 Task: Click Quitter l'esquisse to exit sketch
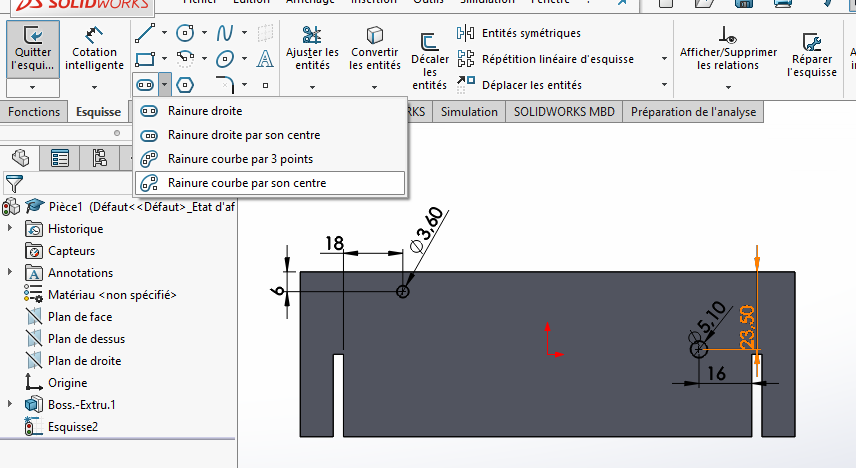32,50
